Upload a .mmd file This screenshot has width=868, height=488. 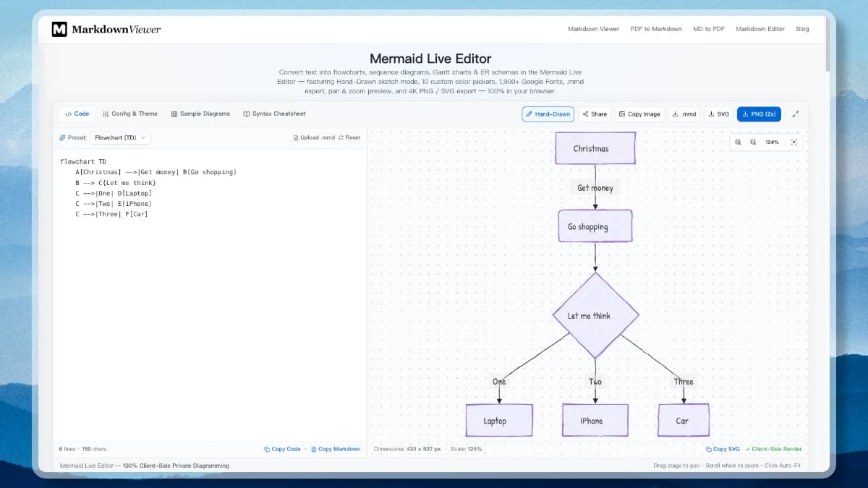pyautogui.click(x=314, y=137)
